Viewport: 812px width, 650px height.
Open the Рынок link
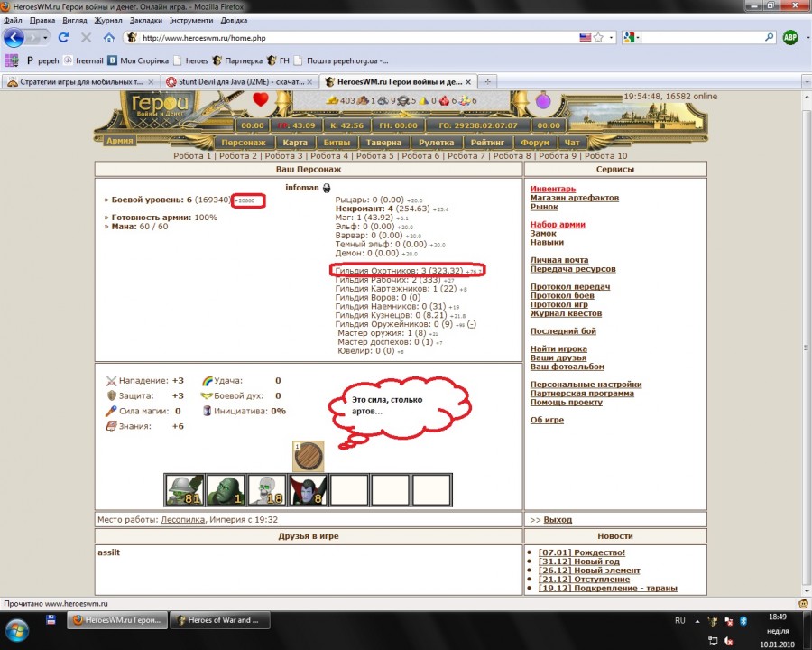pyautogui.click(x=544, y=207)
